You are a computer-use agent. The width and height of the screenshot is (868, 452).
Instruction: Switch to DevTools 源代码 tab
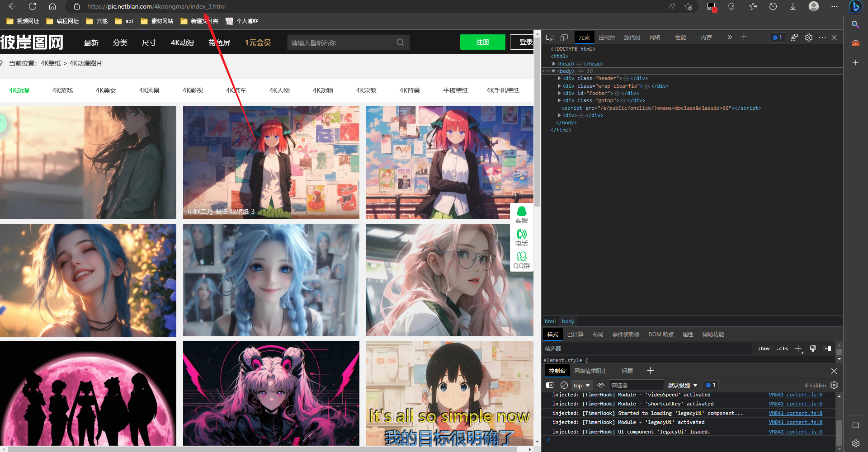632,38
